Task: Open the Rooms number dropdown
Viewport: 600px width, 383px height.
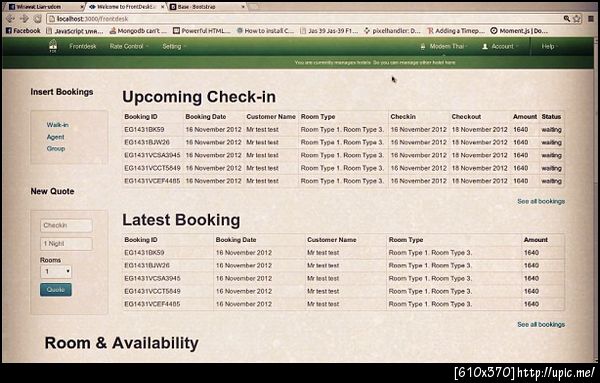Action: pos(56,272)
